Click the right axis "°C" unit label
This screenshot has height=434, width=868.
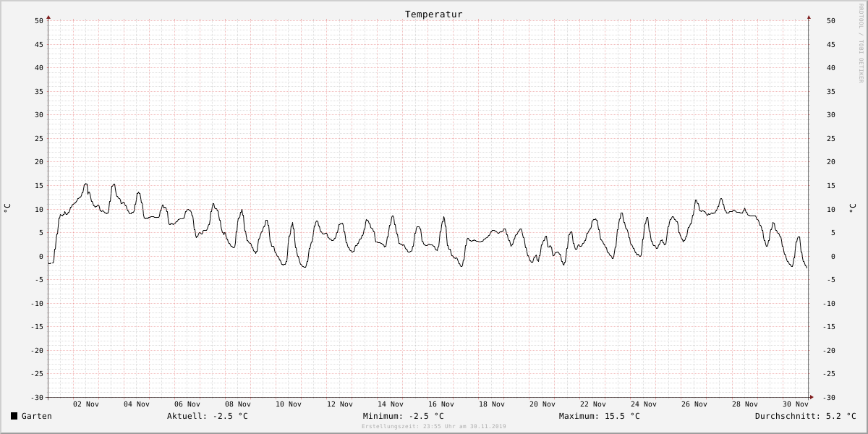pyautogui.click(x=852, y=208)
